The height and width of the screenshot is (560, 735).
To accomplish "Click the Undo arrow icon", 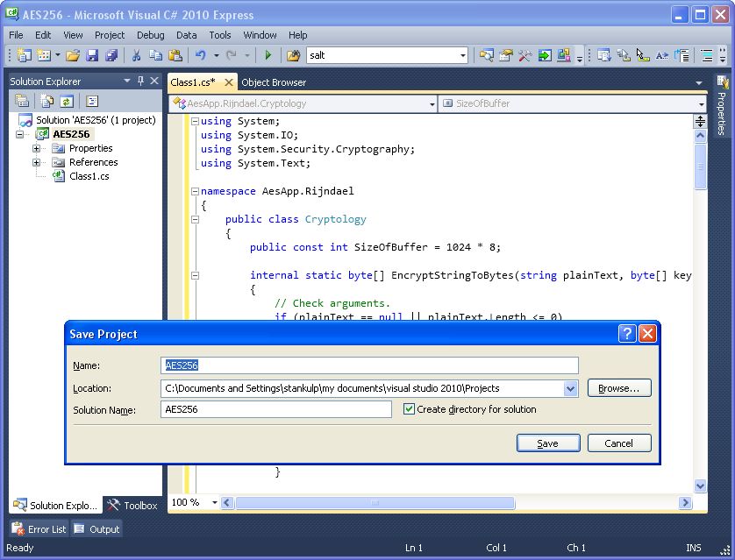I will coord(201,55).
